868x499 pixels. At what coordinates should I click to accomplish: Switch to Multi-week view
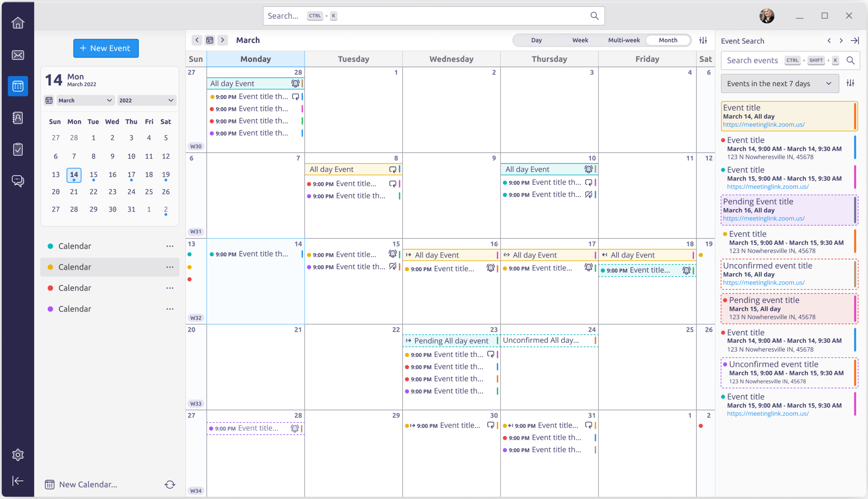point(624,40)
